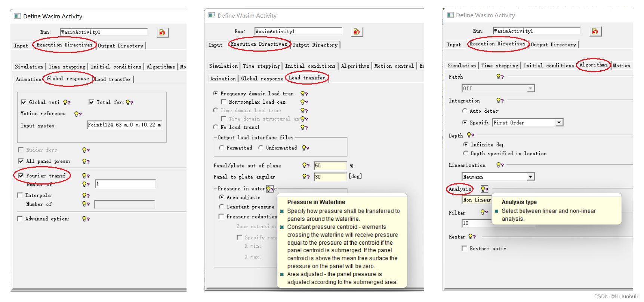Open the Patch Off dropdown
Image resolution: width=644 pixels, height=302 pixels.
click(x=531, y=88)
